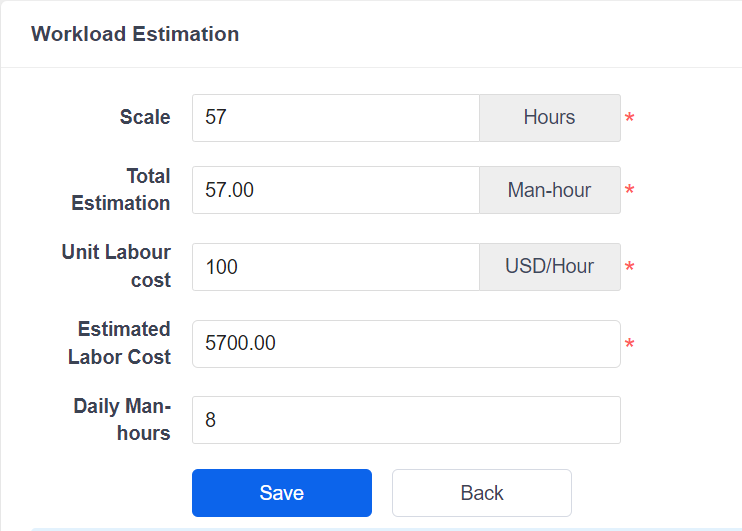Click the Unit Labour cost label
Screen dimensions: 742x531
click(x=116, y=266)
